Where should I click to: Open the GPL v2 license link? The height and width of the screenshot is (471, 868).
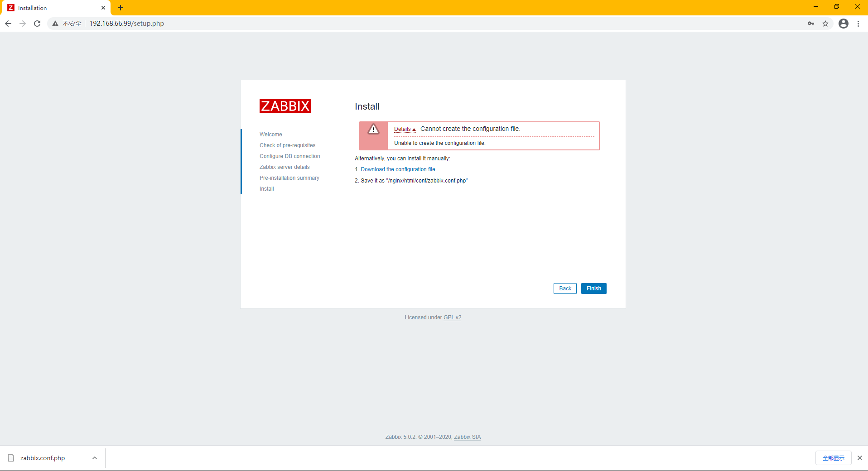pos(453,317)
